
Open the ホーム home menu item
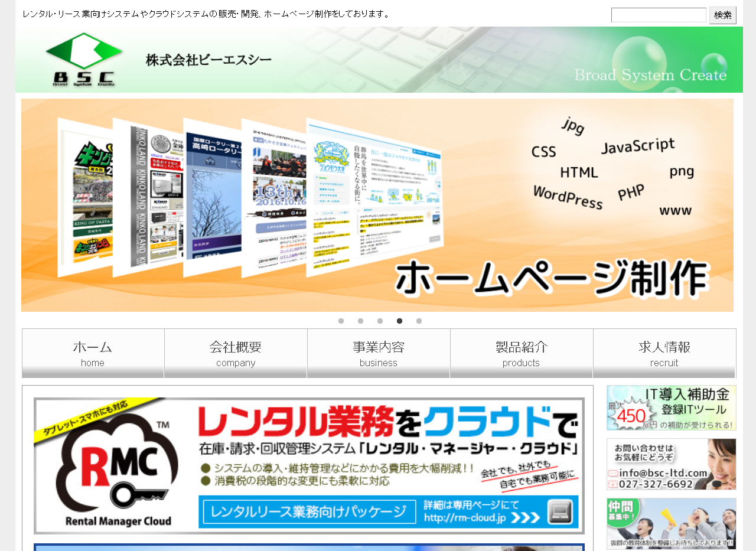pos(93,353)
